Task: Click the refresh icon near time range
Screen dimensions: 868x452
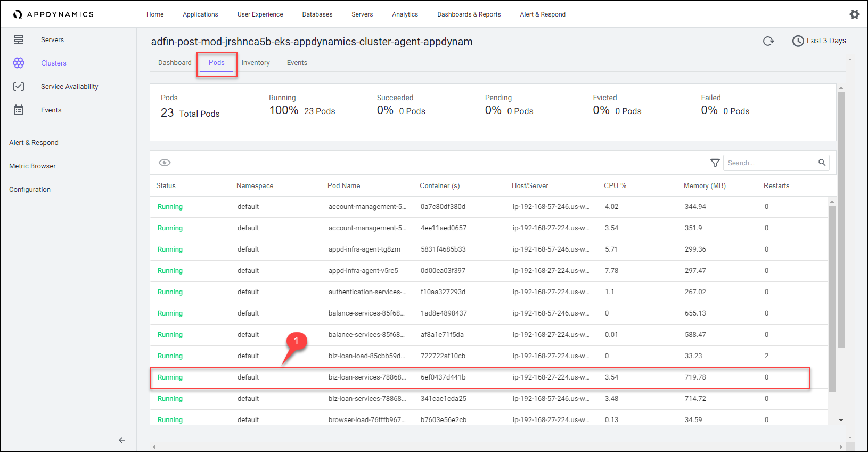Action: tap(768, 41)
